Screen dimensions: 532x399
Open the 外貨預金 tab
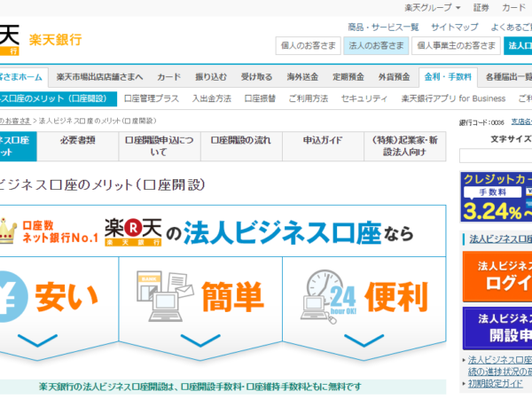[x=394, y=77]
